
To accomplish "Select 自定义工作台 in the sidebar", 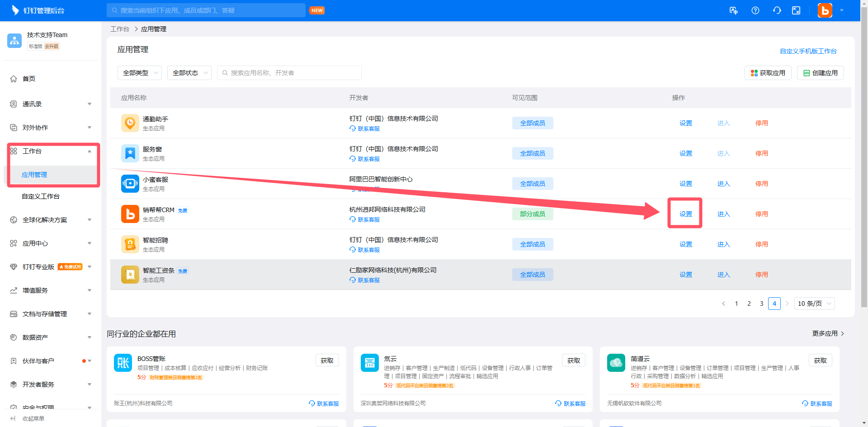I will coord(41,196).
